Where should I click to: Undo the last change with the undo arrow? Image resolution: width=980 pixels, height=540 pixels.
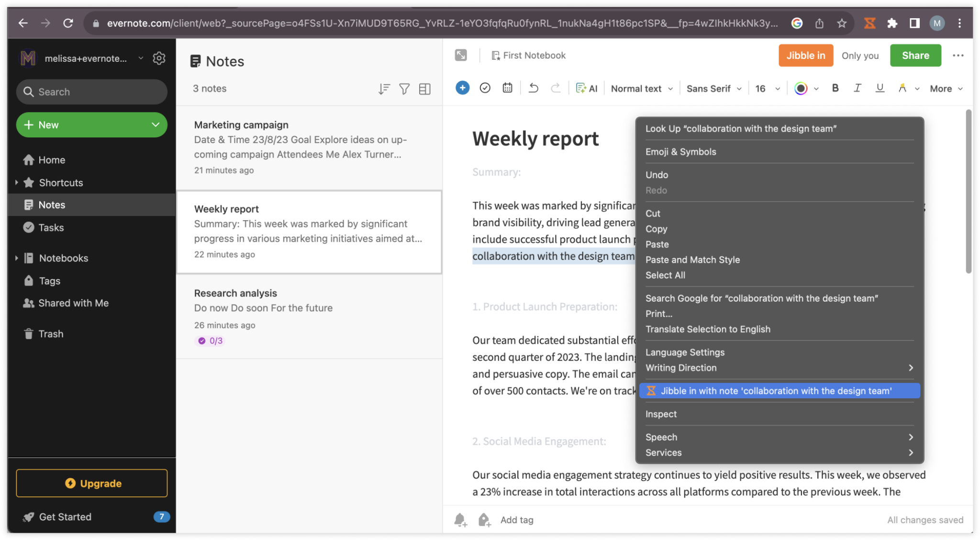[x=533, y=88]
